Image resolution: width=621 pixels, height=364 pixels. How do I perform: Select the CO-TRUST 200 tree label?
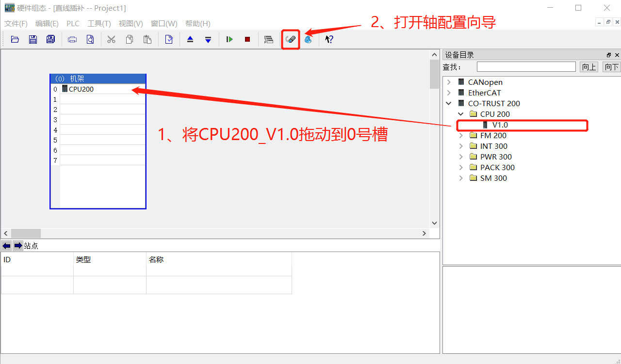tap(494, 104)
